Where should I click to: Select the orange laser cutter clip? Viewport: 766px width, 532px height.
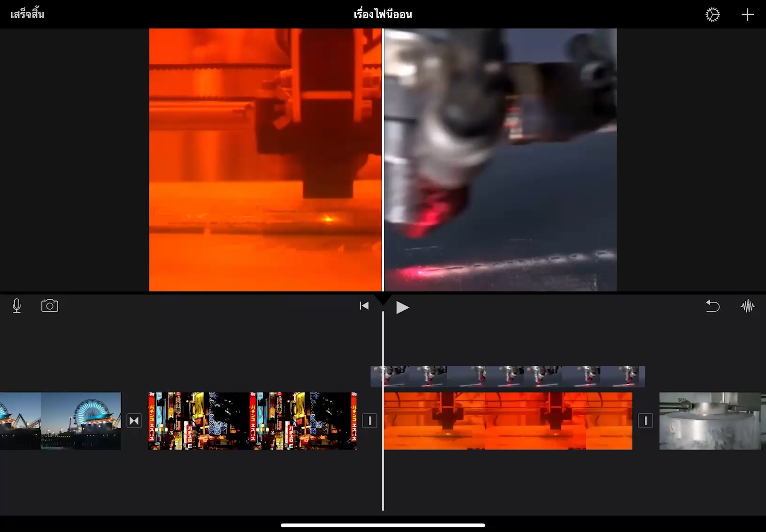[508, 421]
